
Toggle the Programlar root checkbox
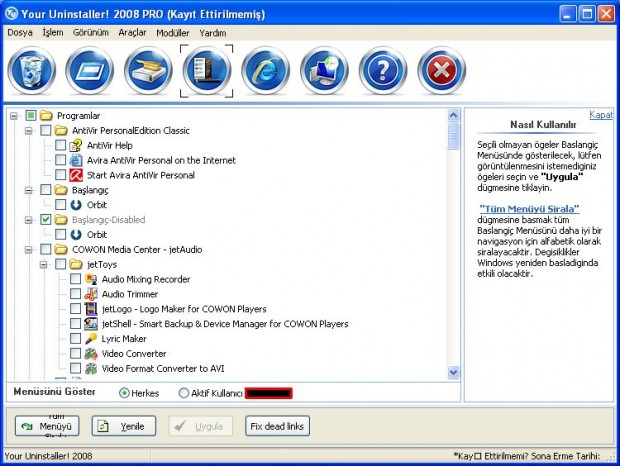(31, 115)
